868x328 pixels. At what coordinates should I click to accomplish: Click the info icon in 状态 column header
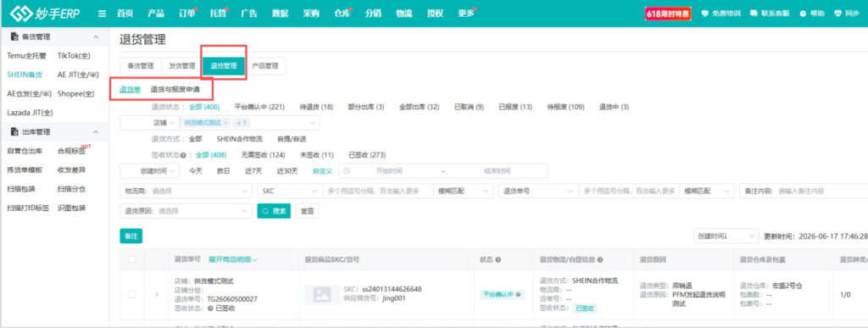click(498, 259)
